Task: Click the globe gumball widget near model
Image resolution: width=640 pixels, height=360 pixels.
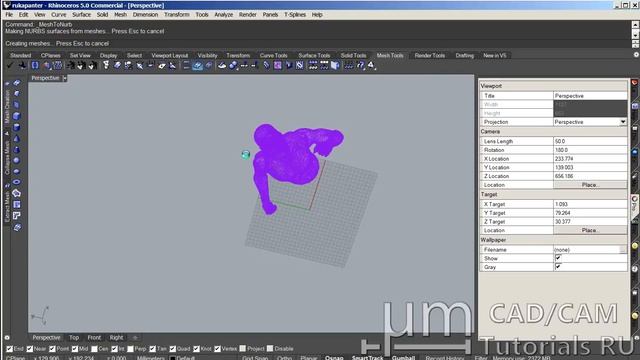Action: coord(245,154)
